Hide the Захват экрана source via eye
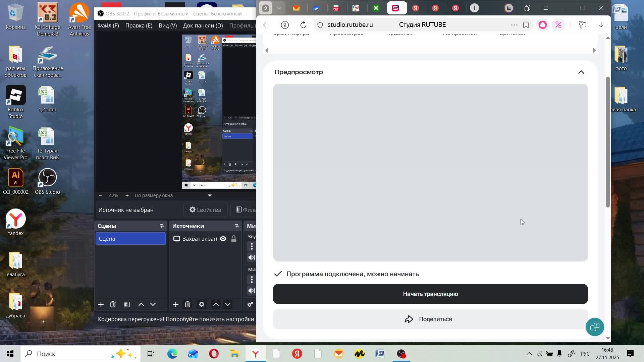The image size is (644, 362). 223,239
